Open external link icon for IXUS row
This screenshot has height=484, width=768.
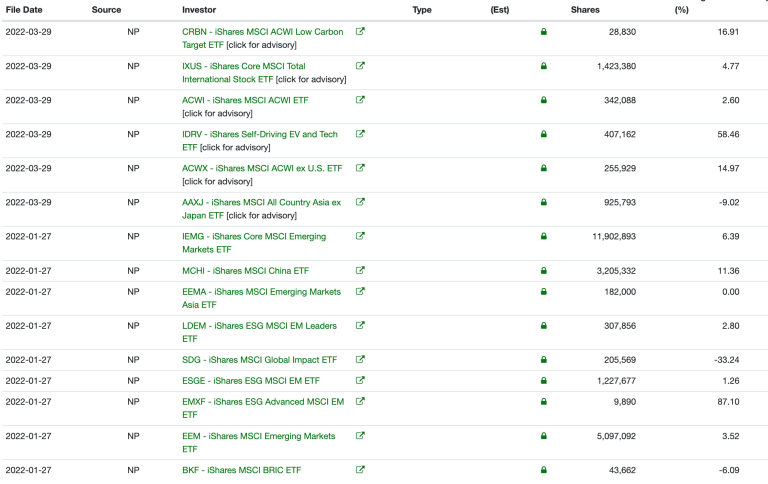click(x=360, y=66)
